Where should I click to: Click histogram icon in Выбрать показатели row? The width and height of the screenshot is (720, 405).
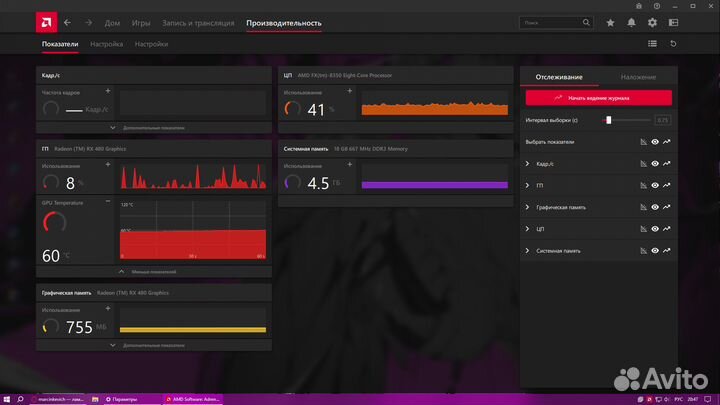click(x=643, y=142)
